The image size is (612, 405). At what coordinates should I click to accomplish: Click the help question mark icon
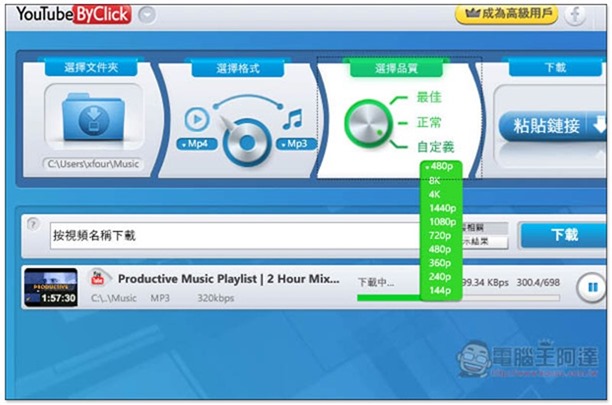[x=33, y=224]
